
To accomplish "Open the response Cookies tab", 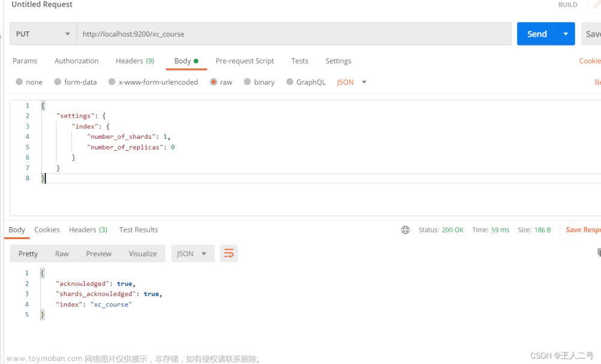I will click(47, 230).
